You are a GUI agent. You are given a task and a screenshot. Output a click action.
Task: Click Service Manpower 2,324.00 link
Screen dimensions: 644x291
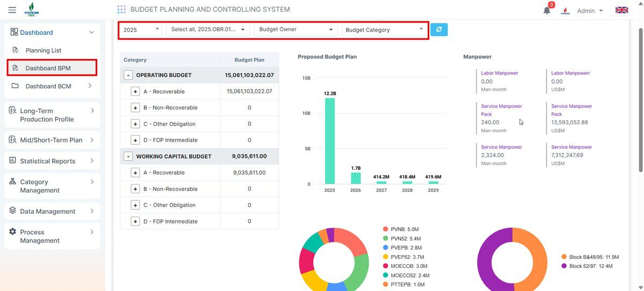tap(501, 147)
